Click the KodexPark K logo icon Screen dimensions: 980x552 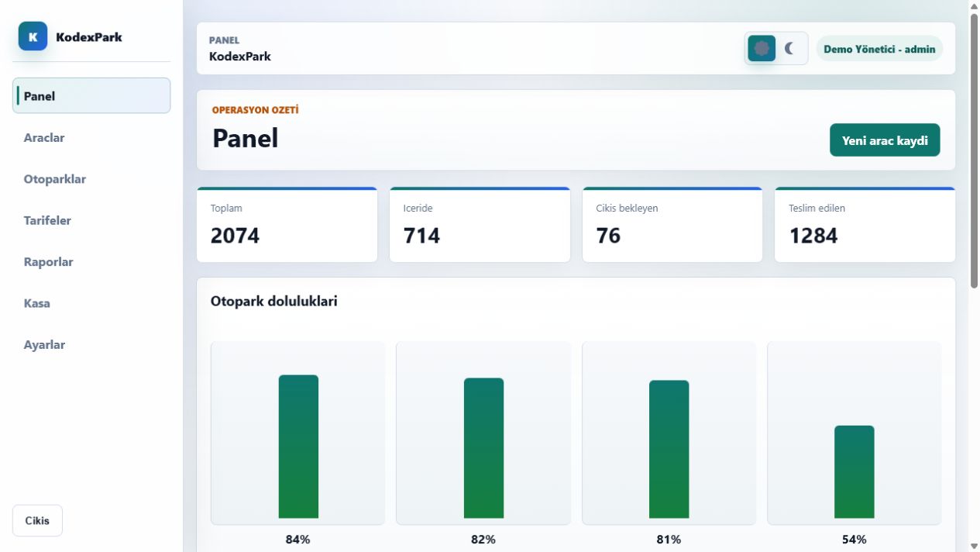[x=33, y=36]
